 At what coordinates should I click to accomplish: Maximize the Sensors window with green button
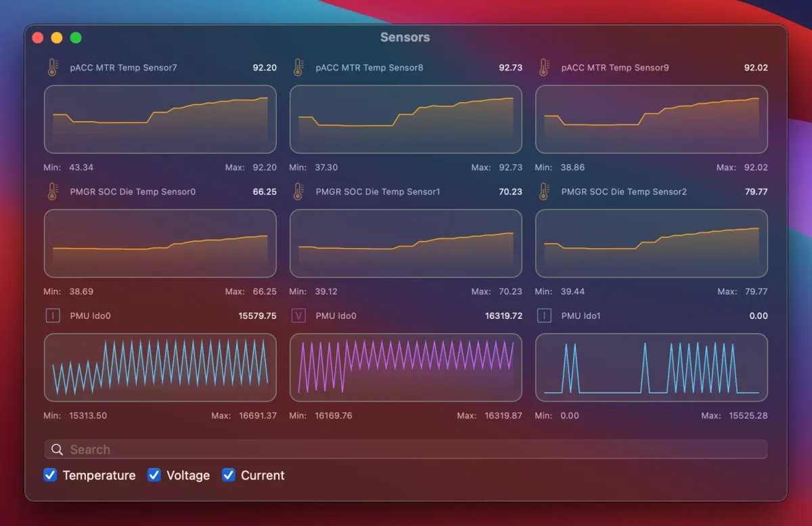[x=76, y=38]
